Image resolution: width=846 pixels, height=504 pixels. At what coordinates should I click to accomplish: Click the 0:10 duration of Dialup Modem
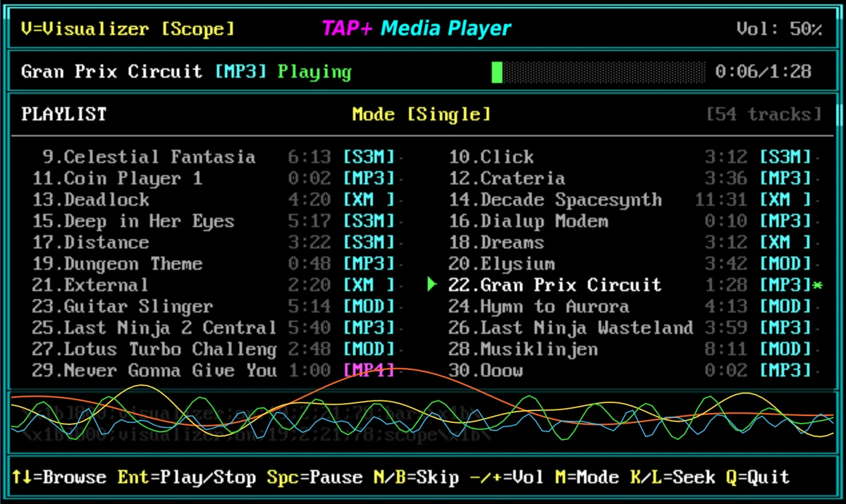point(726,221)
